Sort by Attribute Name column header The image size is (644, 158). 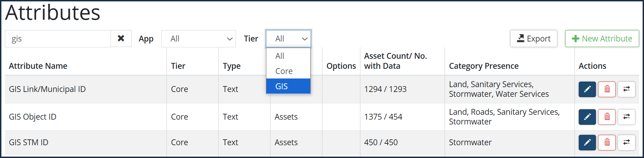click(38, 66)
